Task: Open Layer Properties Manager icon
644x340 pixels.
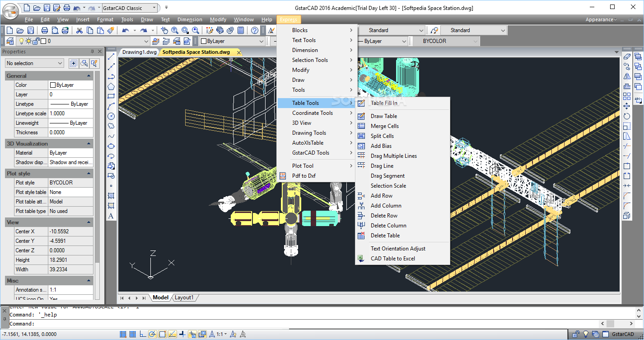Action: [10, 41]
